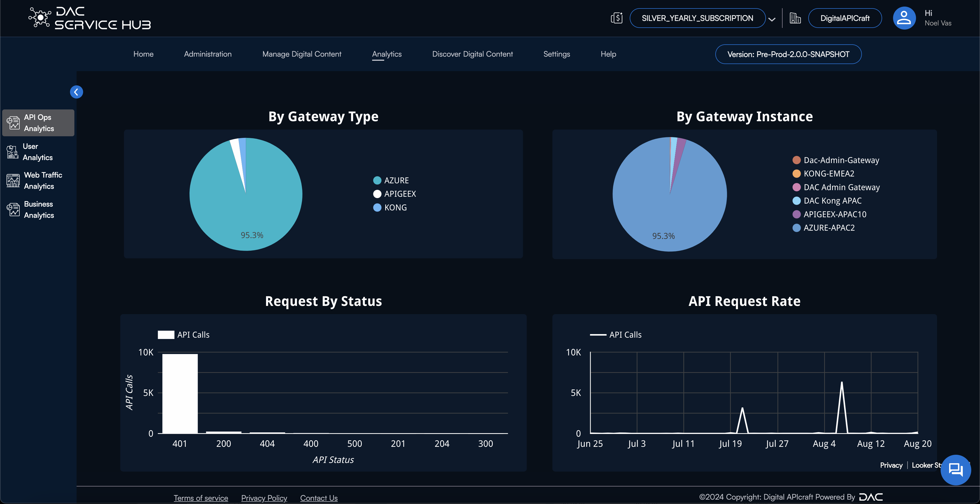Open the Contact Us link

(319, 498)
